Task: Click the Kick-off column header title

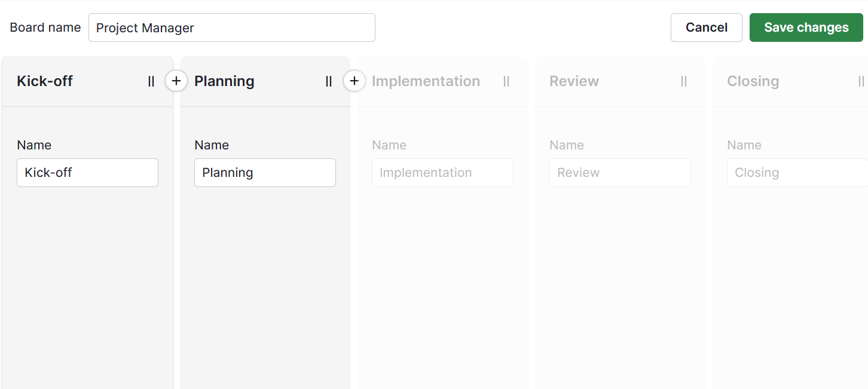Action: (45, 81)
